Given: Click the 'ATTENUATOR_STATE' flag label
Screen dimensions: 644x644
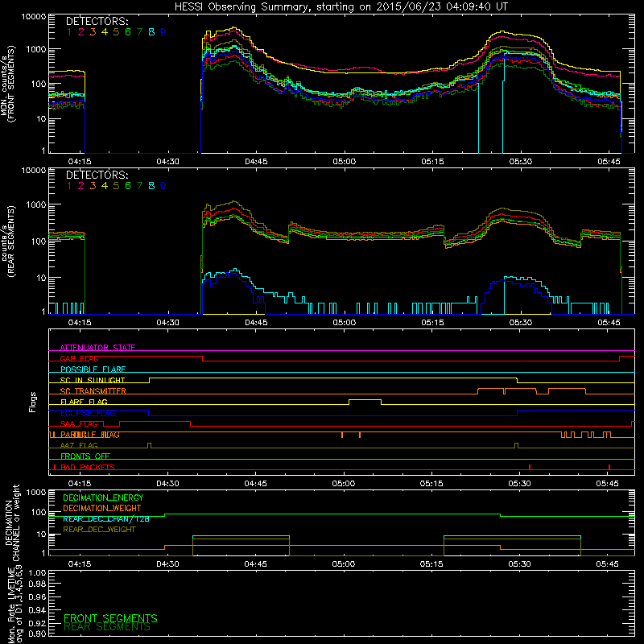Looking at the screenshot, I should point(97,348).
